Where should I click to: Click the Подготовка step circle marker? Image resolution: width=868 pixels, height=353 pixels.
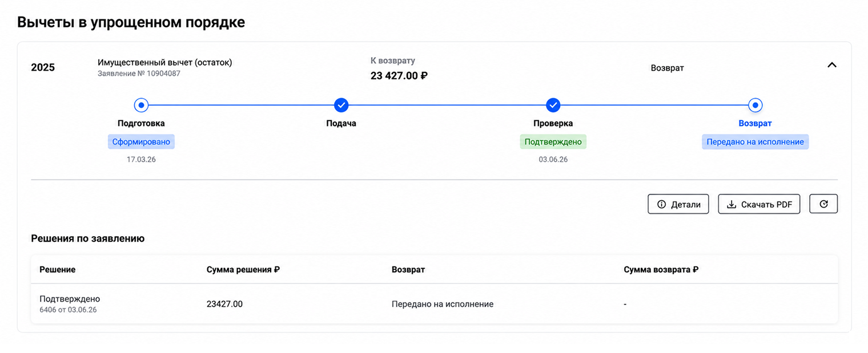coord(141,105)
